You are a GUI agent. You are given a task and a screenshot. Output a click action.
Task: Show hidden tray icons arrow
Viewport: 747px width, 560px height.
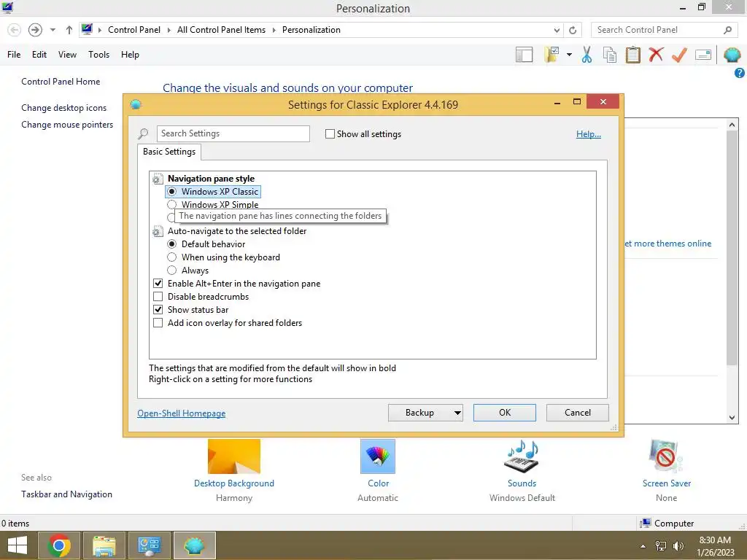(643, 546)
